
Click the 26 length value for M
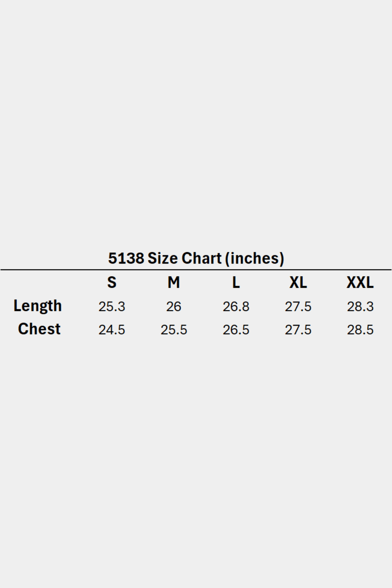(x=174, y=307)
